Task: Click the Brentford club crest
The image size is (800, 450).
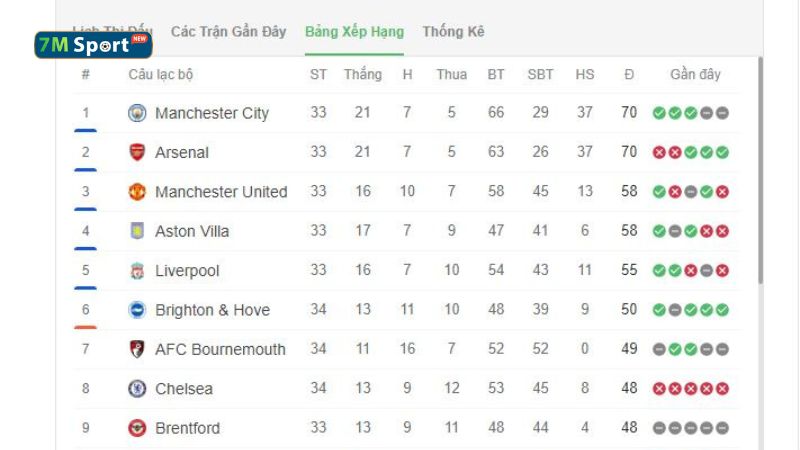Action: tap(137, 428)
